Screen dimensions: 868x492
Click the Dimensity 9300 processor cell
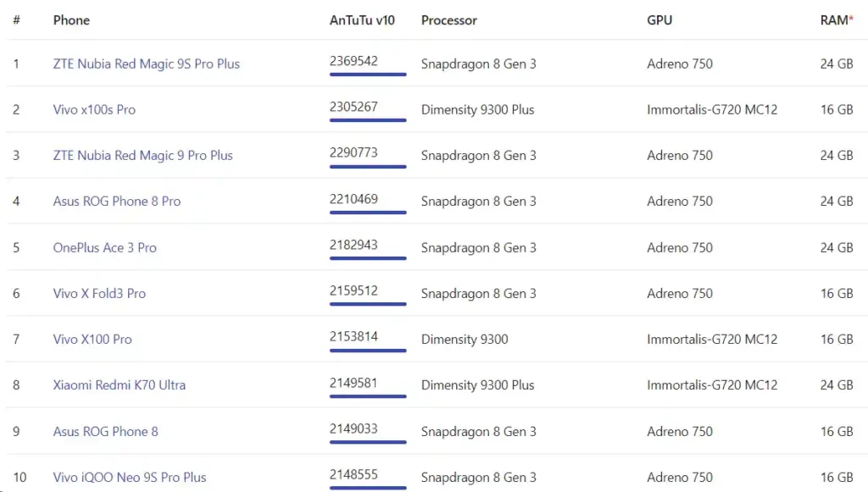click(465, 339)
